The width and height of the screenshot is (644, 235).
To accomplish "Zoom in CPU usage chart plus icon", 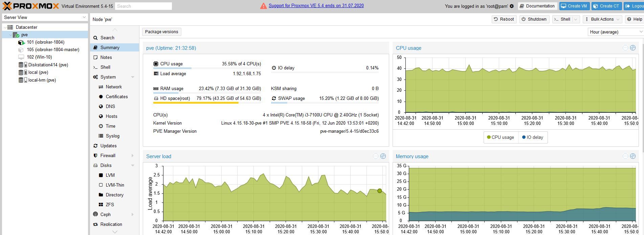I will pyautogui.click(x=632, y=48).
